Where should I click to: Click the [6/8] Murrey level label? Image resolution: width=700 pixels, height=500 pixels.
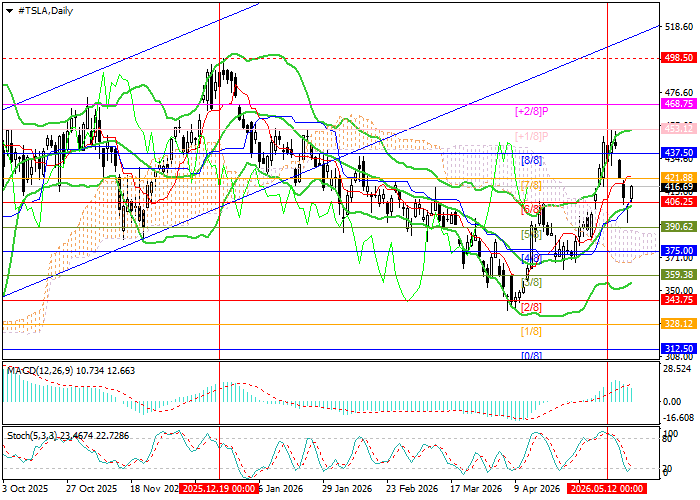pyautogui.click(x=531, y=209)
